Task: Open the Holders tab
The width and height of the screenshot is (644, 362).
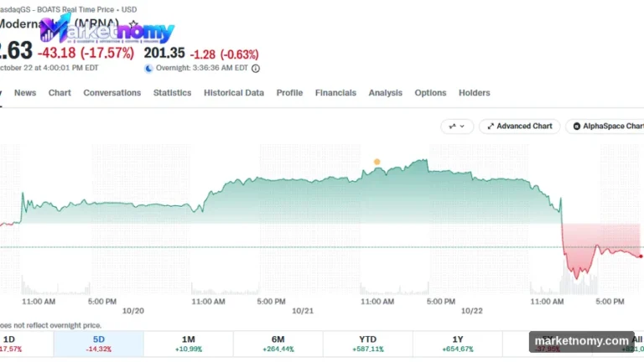Action: pyautogui.click(x=475, y=93)
